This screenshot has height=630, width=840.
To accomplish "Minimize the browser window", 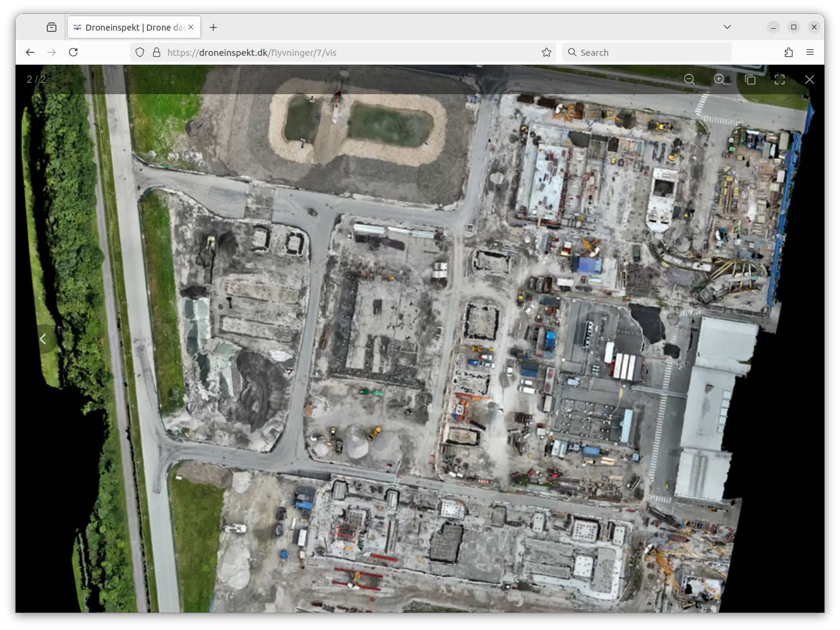I will pyautogui.click(x=773, y=27).
